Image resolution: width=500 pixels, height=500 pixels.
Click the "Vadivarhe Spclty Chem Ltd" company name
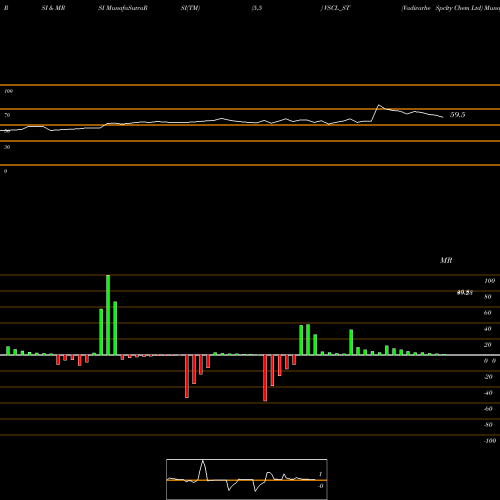click(442, 8)
